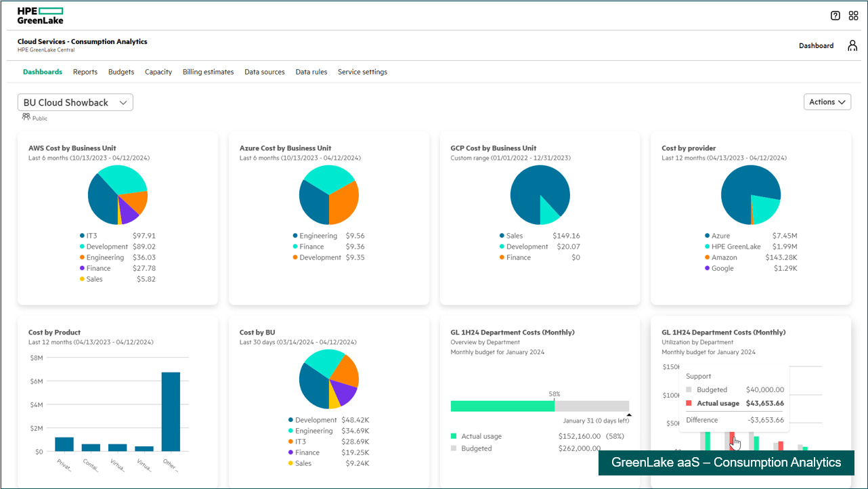Click the Cost by provider title

coord(689,148)
